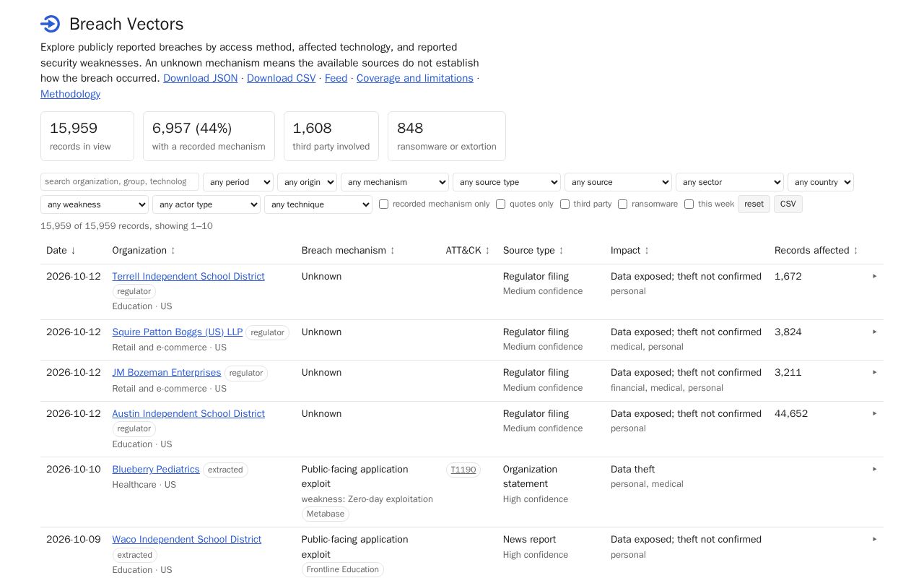Viewport: 924px width, 578px height.
Task: Sort by the Impact column header
Action: [629, 251]
